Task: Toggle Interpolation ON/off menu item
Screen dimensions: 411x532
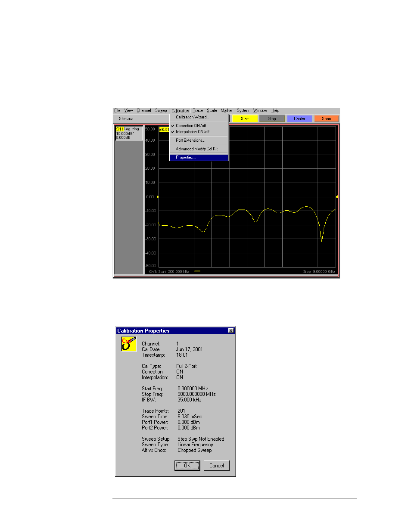Action: 199,132
